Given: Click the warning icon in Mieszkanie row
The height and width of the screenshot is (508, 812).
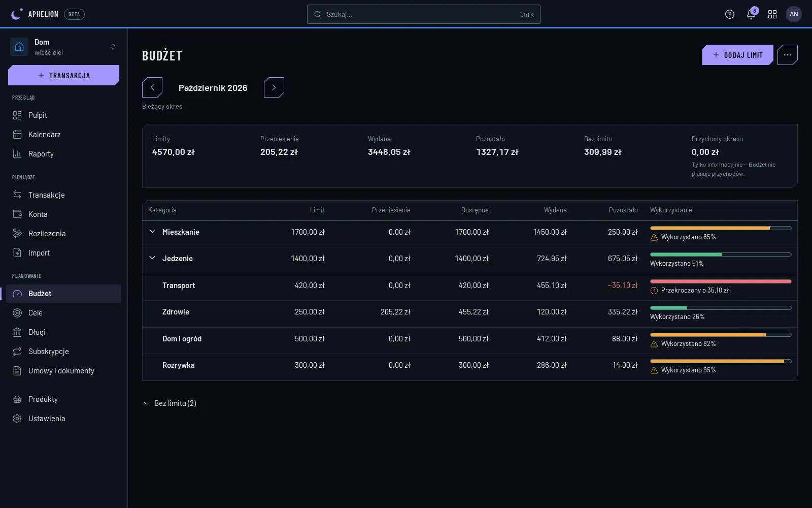Looking at the screenshot, I should point(654,237).
